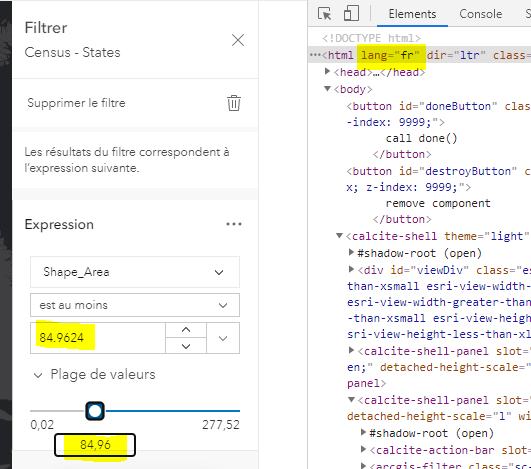
Task: Select the DevTools element inspector icon
Action: pos(324,14)
